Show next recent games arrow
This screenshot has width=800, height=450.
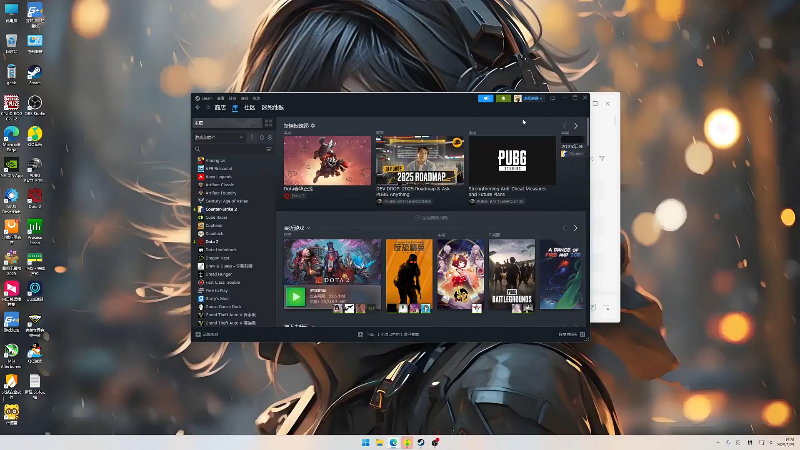tap(576, 228)
